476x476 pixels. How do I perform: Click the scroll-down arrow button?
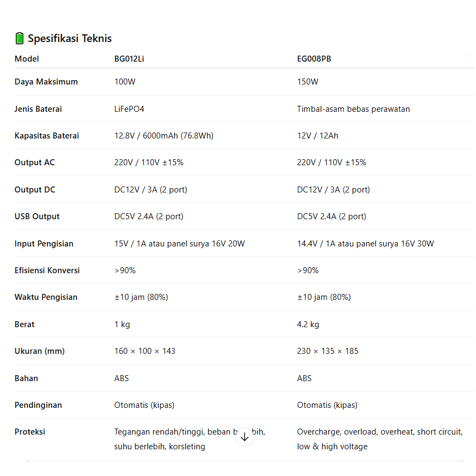click(x=245, y=437)
